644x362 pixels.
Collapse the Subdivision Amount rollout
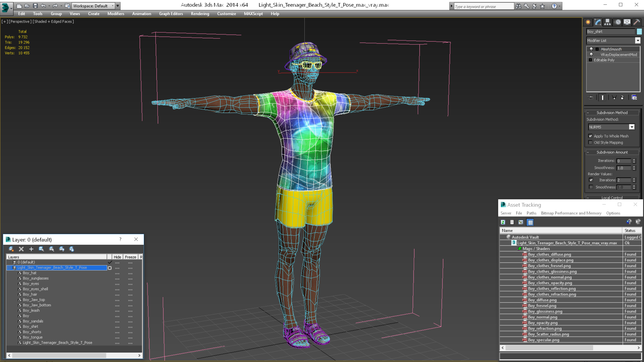coord(612,152)
